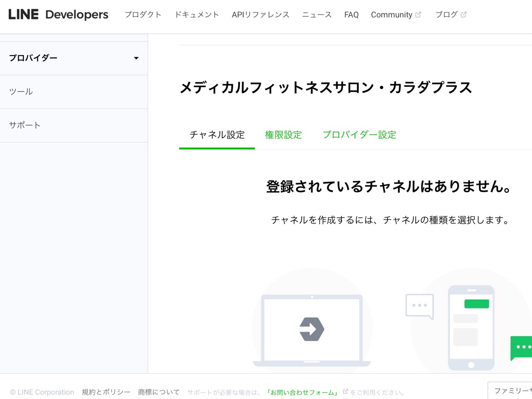Open the ニュース page
Screen dimensions: 532x399
(x=317, y=15)
